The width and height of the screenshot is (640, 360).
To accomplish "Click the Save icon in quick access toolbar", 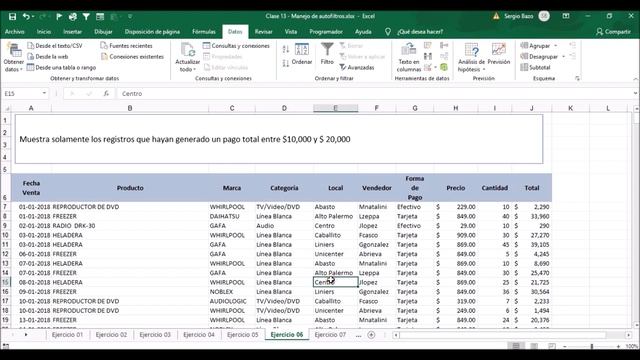I will point(12,16).
